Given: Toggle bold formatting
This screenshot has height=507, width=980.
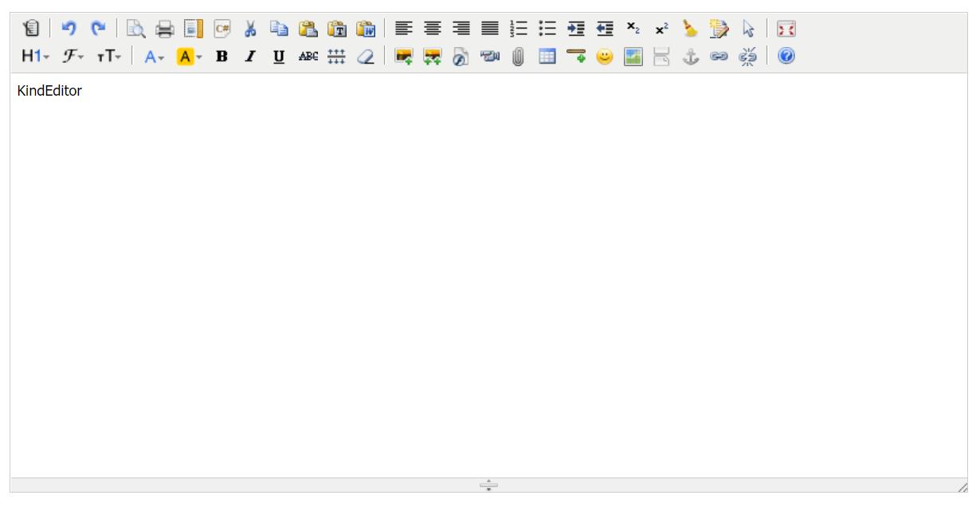Looking at the screenshot, I should (221, 57).
